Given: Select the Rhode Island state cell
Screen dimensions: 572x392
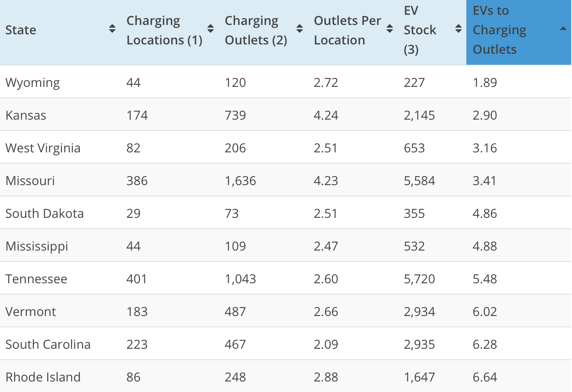Looking at the screenshot, I should [x=43, y=377].
